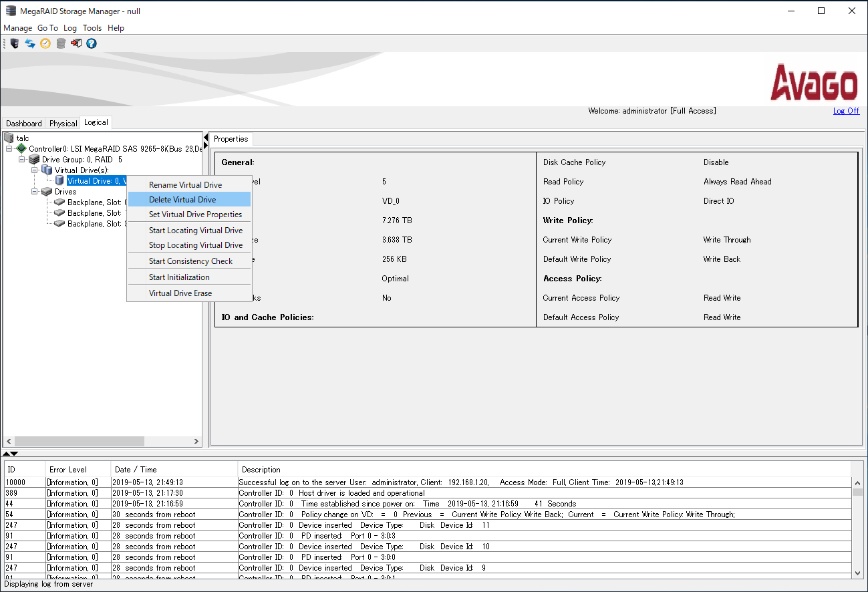Click the Virtual Drive(s) cylinders icon
Viewport: 868px width, 592px height.
point(47,170)
